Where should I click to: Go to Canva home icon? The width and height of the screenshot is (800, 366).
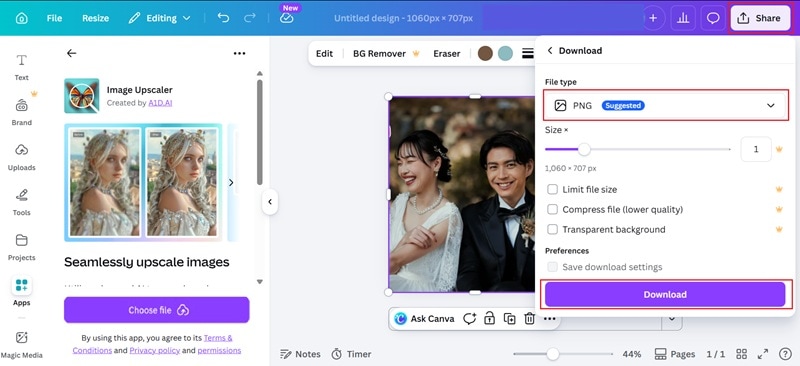pos(21,18)
